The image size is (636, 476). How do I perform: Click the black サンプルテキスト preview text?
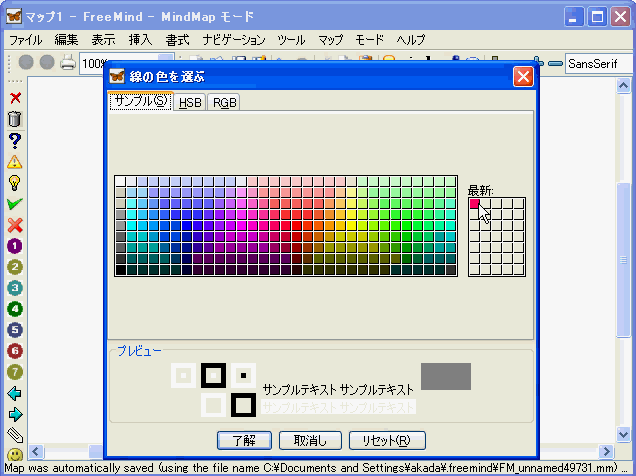pyautogui.click(x=338, y=390)
